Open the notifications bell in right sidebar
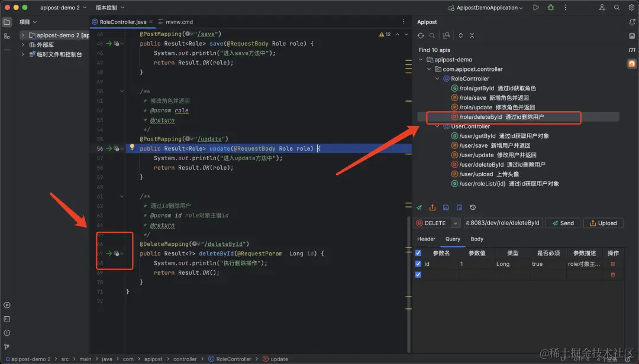The image size is (639, 364). 632,22
